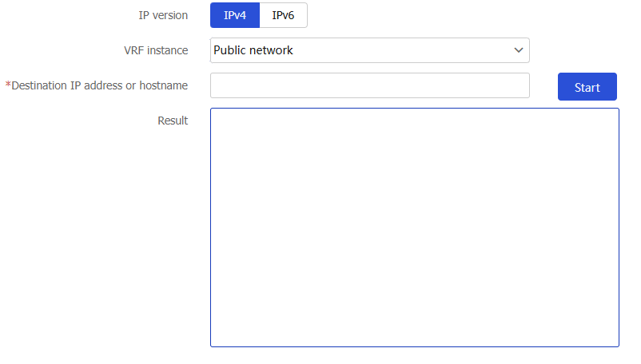Switch IP version to IPv6
This screenshot has height=364, width=641.
point(283,15)
